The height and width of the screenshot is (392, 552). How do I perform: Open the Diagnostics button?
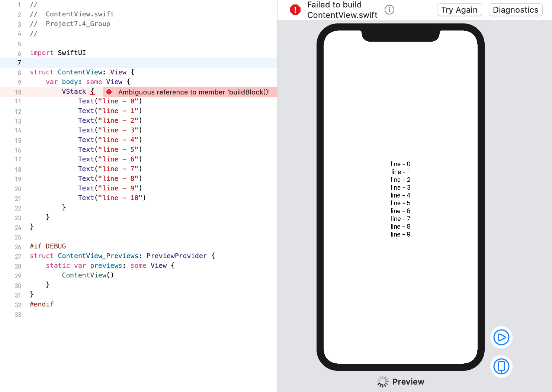pos(516,10)
